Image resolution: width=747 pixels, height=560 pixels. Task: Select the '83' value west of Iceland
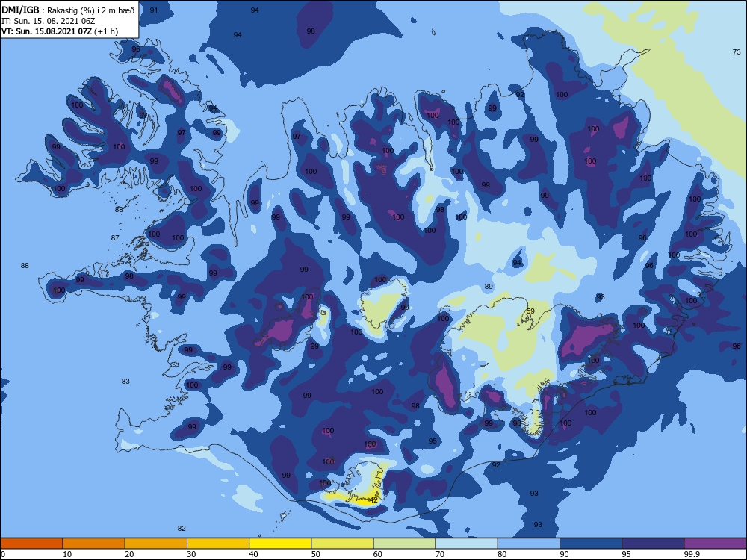pos(125,381)
